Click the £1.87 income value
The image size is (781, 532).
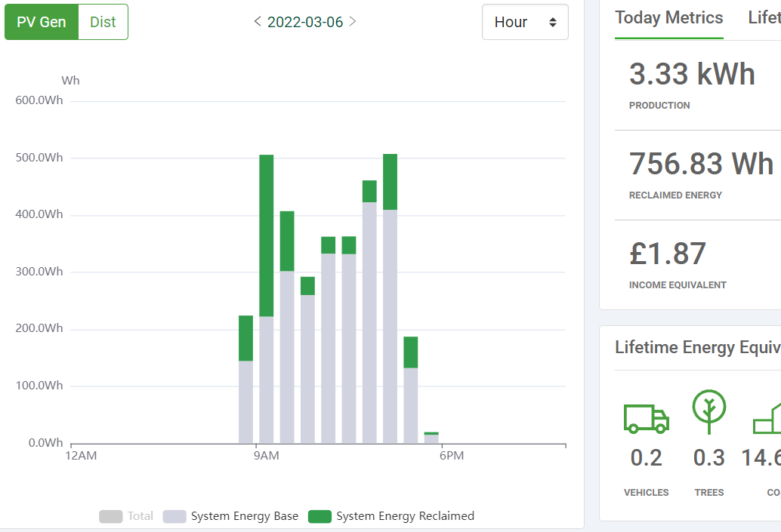668,254
